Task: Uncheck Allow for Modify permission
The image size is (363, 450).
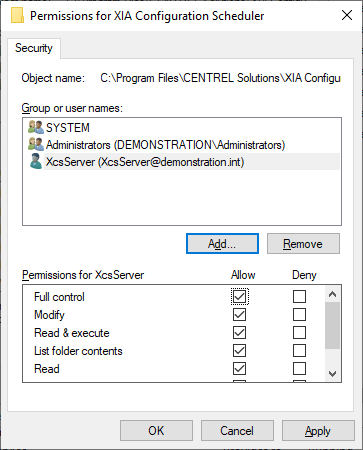Action: [240, 315]
